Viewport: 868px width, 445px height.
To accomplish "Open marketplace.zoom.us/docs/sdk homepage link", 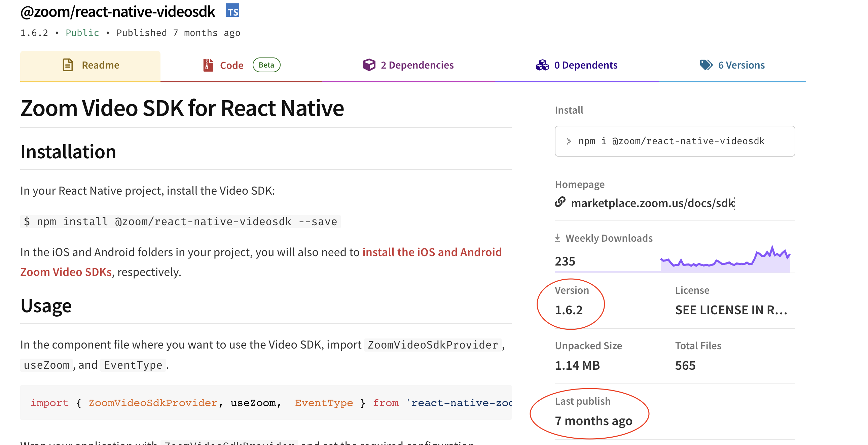I will click(x=652, y=203).
